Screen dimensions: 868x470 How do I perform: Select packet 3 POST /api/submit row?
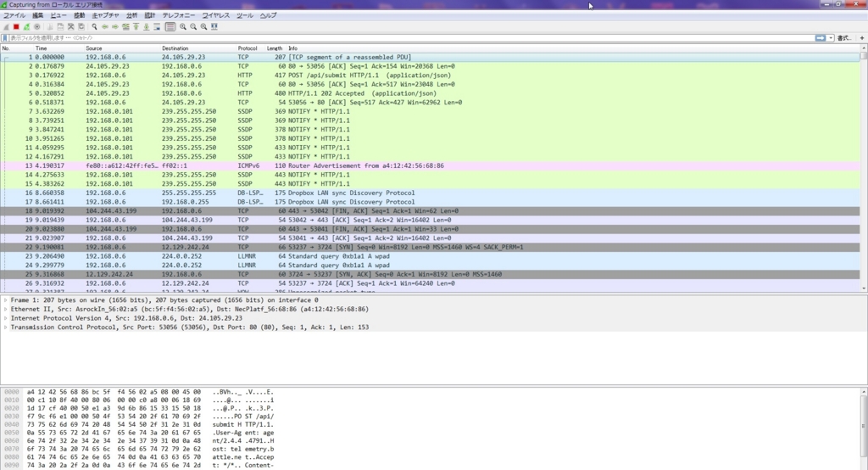pyautogui.click(x=430, y=76)
